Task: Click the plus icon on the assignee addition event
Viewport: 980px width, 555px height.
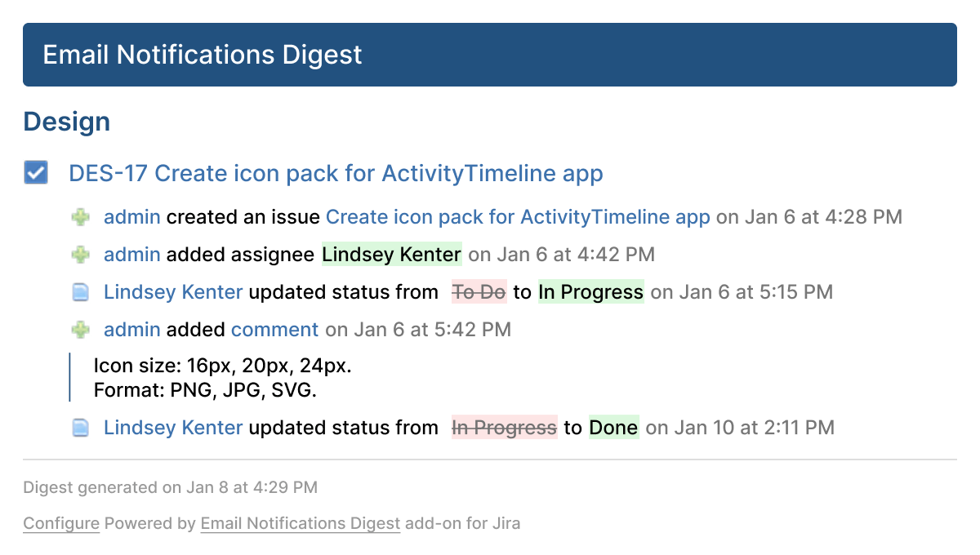Action: [80, 254]
